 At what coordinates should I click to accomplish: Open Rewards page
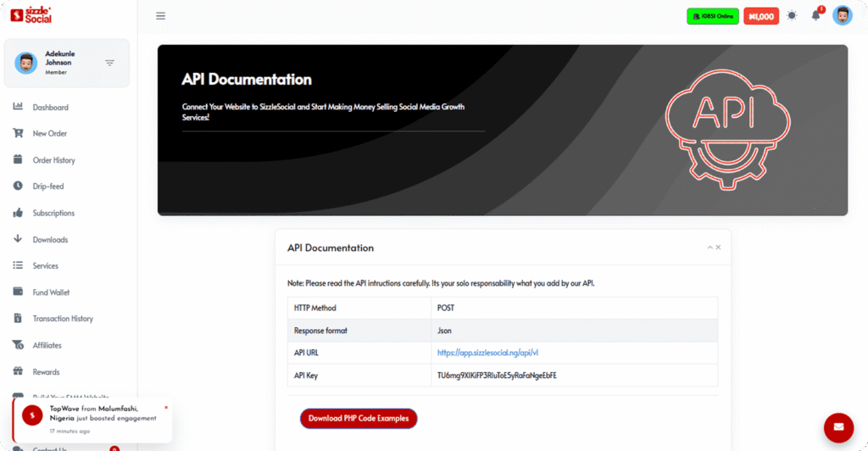click(x=46, y=372)
